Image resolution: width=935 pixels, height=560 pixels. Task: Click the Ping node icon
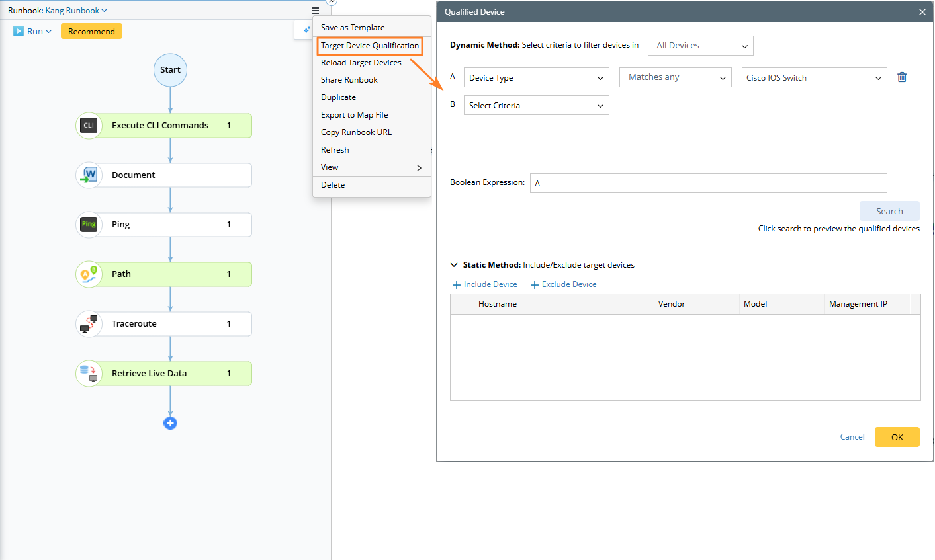(x=89, y=225)
